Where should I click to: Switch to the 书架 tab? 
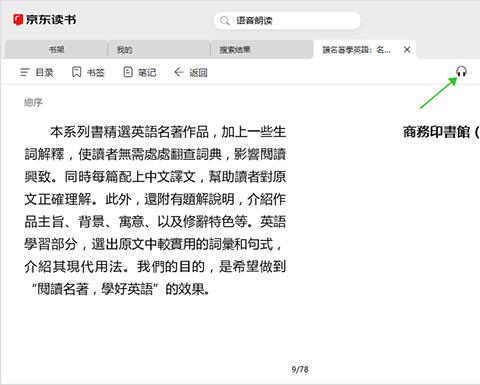[x=56, y=50]
